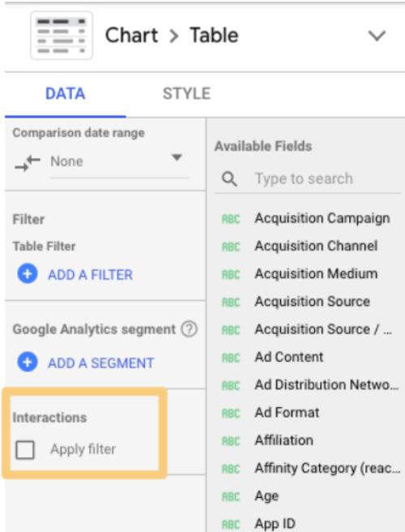The width and height of the screenshot is (405, 532).
Task: Select the Acquisition Medium field
Action: tap(316, 274)
